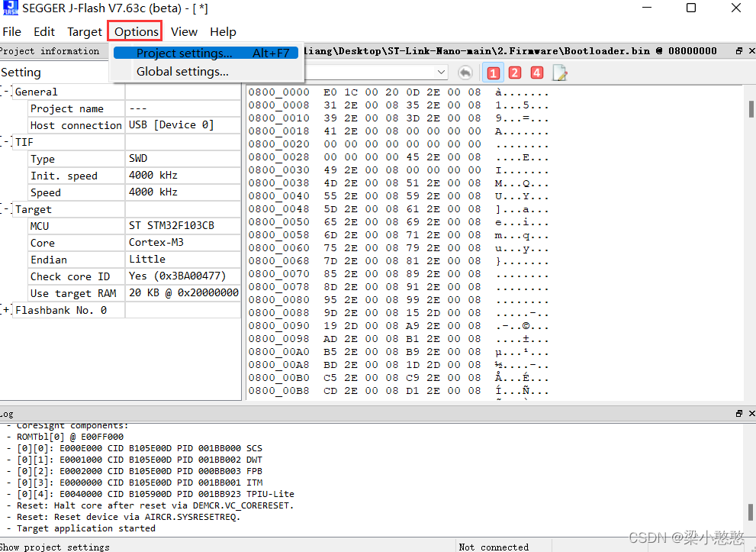This screenshot has width=756, height=552.
Task: Click the Bootloader.bin data window title
Action: (x=511, y=51)
